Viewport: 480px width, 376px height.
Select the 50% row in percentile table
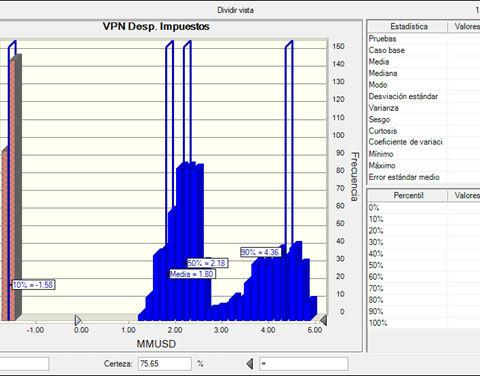coord(424,265)
